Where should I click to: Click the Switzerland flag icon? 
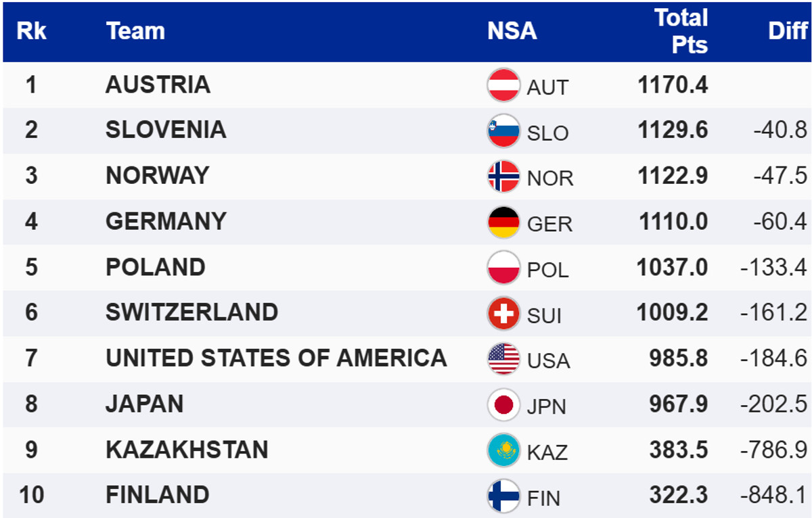[x=503, y=314]
